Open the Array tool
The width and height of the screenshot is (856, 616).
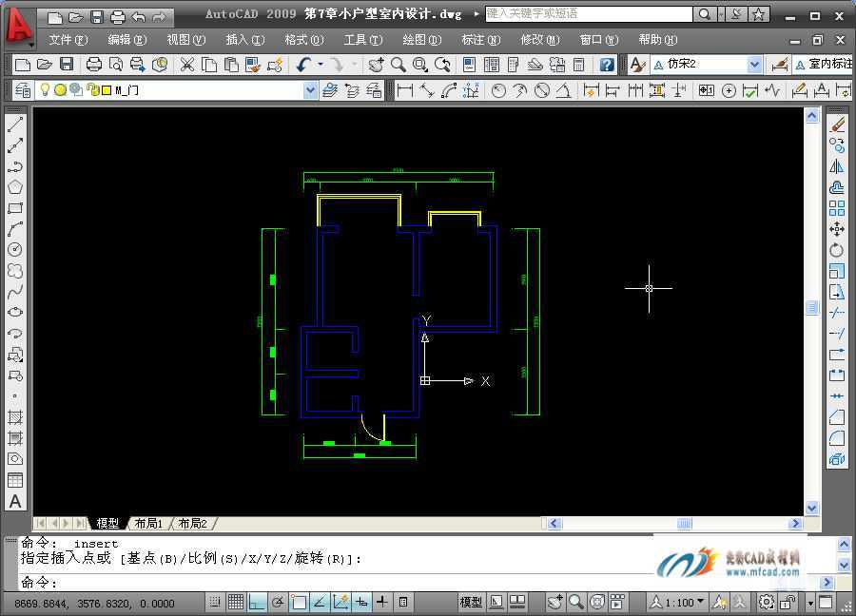click(837, 208)
